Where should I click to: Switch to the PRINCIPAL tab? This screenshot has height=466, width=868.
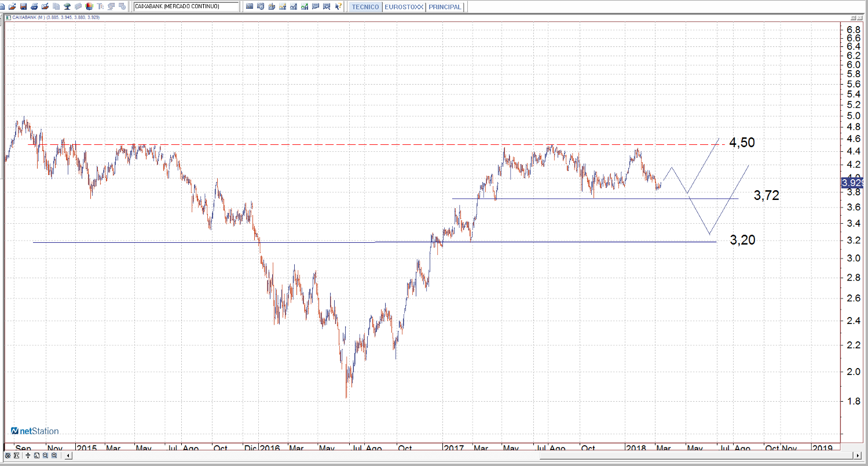coord(445,7)
